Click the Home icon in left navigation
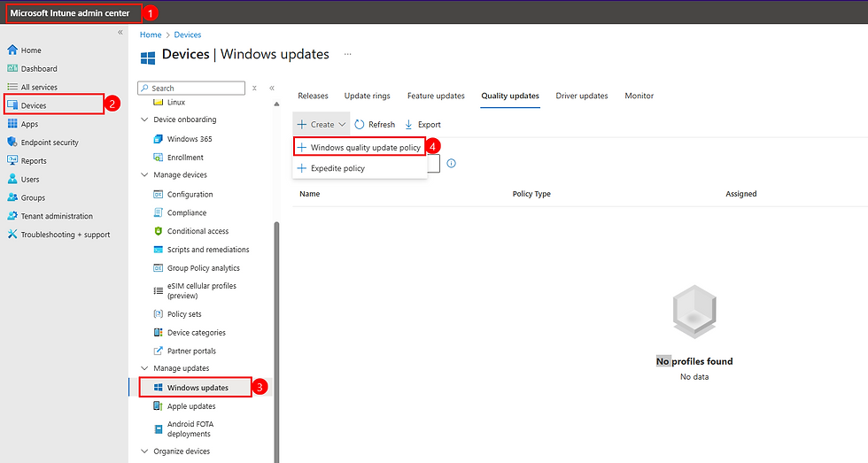Image resolution: width=868 pixels, height=463 pixels. [12, 50]
